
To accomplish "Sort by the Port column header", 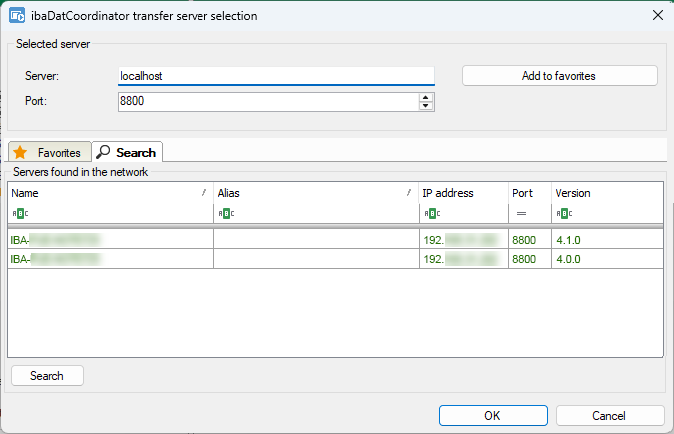I will tap(530, 193).
